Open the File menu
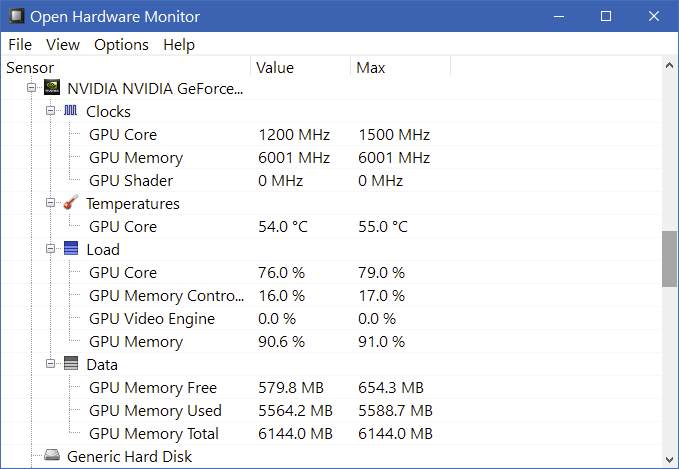 pos(20,45)
